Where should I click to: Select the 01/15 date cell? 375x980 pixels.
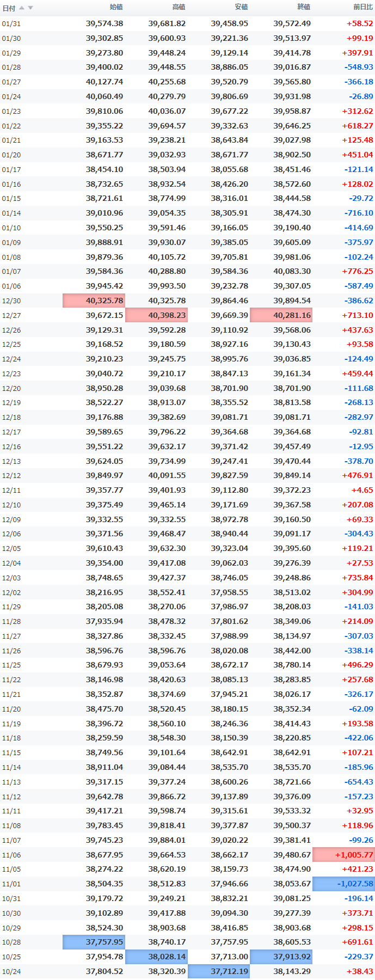coord(11,199)
